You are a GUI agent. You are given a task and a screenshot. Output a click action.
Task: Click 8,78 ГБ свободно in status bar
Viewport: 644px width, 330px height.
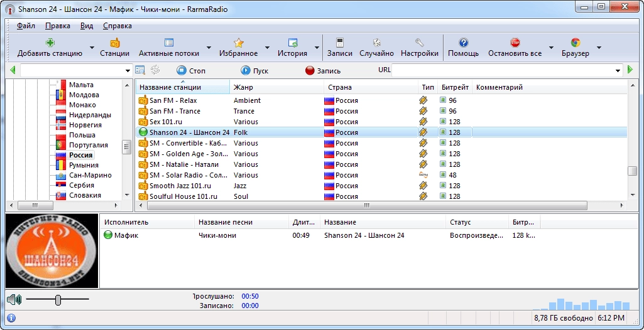563,318
